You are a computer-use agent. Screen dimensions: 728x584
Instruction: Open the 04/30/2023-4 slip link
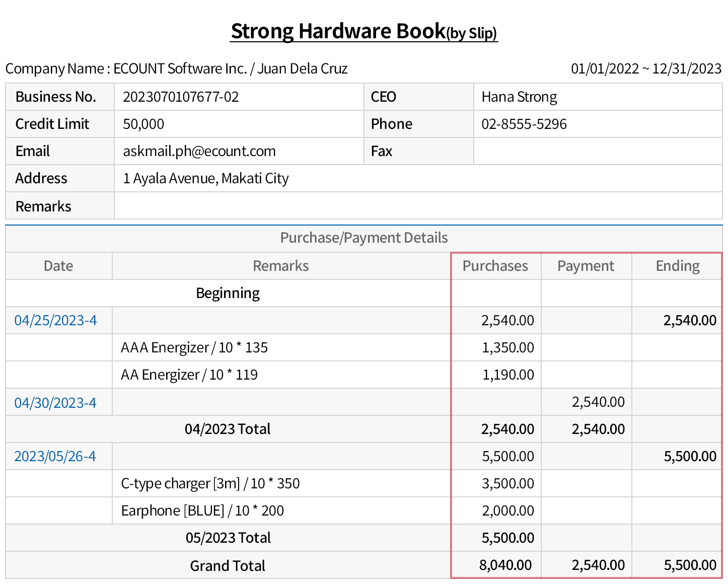coord(55,403)
